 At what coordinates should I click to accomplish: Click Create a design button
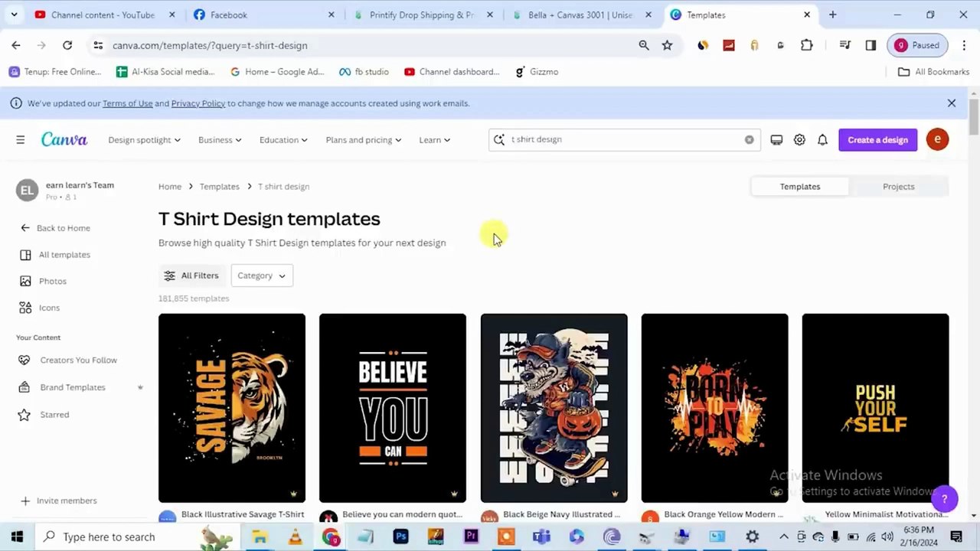point(877,140)
